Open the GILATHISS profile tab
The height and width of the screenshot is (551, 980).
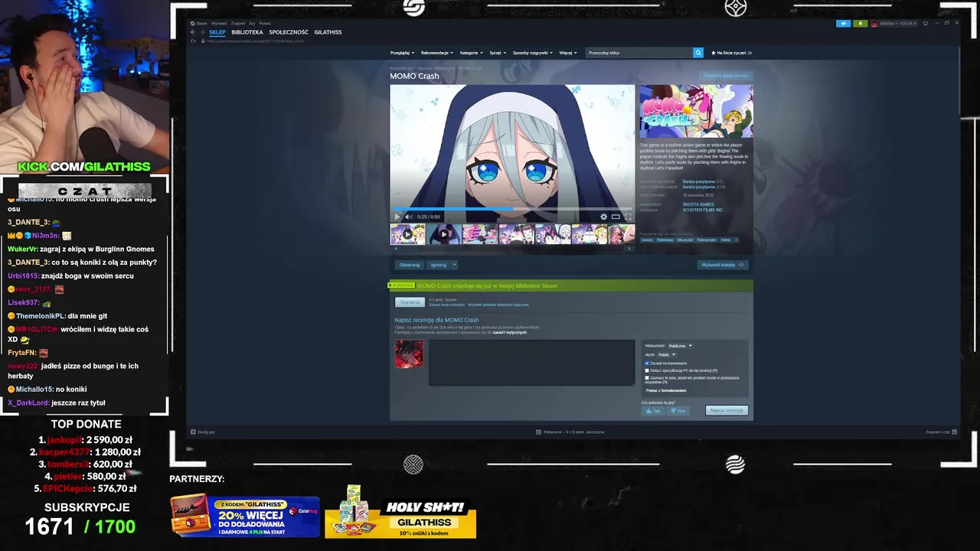coord(328,32)
